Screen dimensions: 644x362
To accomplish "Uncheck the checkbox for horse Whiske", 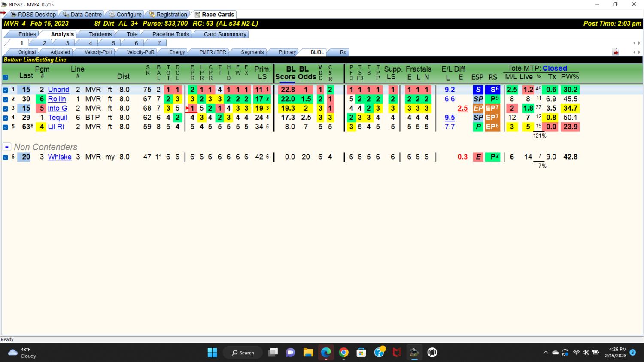I will coord(6,157).
